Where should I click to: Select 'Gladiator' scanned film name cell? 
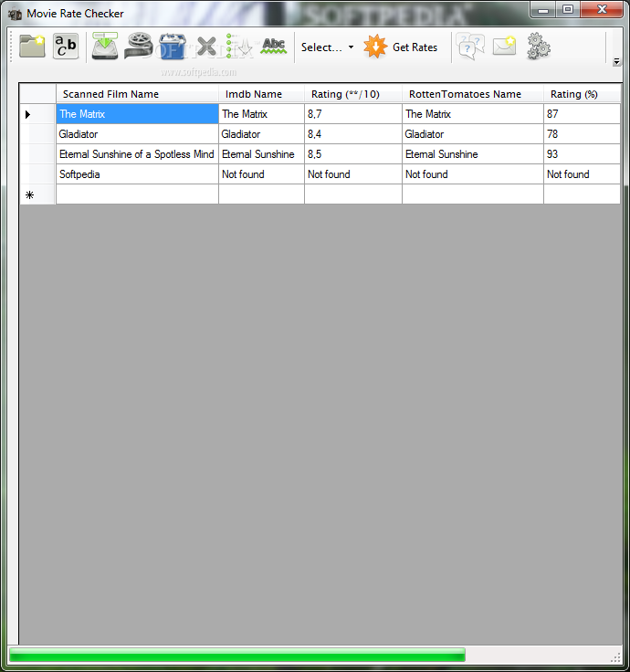(137, 134)
